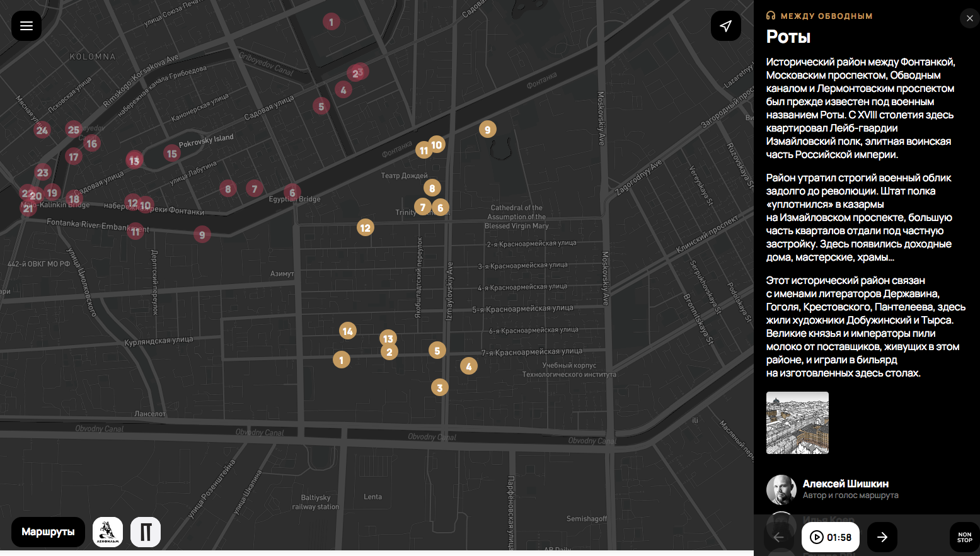Click red map marker 15
Image resolution: width=980 pixels, height=556 pixels.
[x=172, y=154]
